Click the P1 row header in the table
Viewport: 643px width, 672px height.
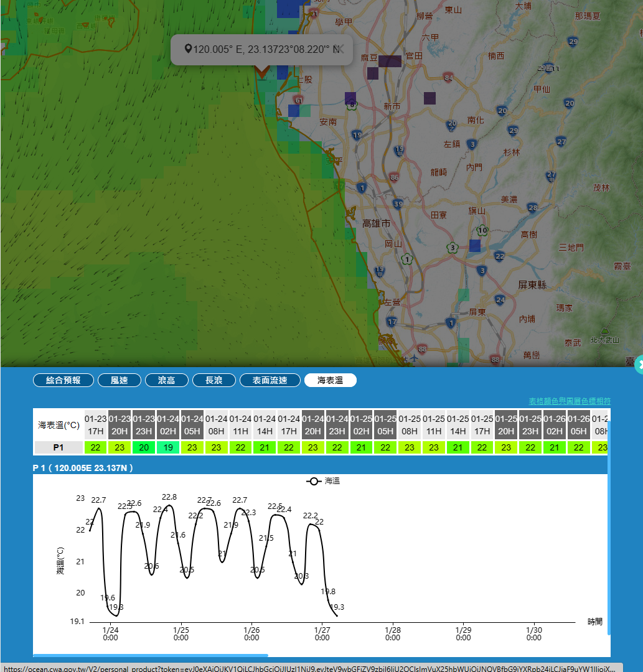(58, 447)
